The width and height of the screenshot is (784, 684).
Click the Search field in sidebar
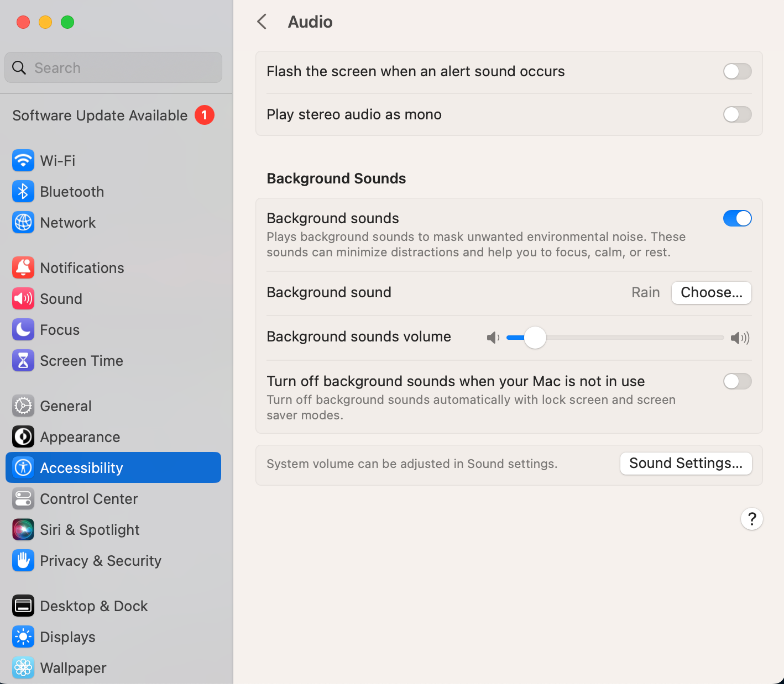point(113,68)
